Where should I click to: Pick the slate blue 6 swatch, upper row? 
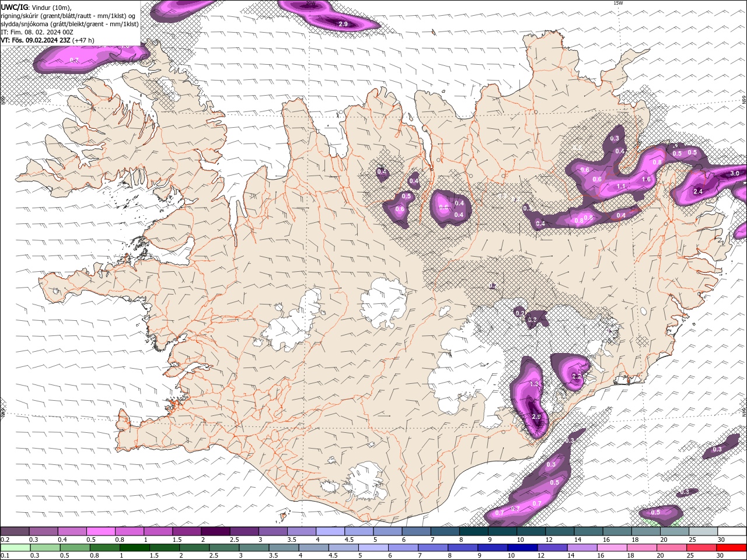tap(417, 531)
